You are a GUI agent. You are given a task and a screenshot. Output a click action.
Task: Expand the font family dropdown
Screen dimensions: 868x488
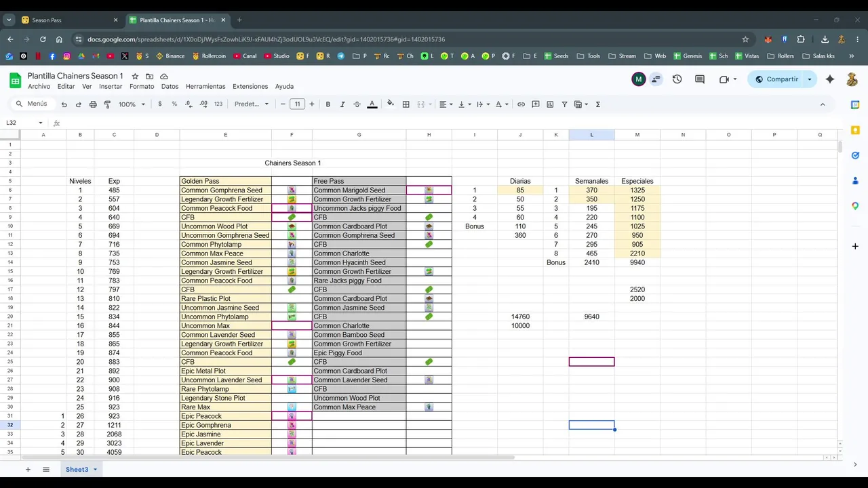click(x=252, y=104)
